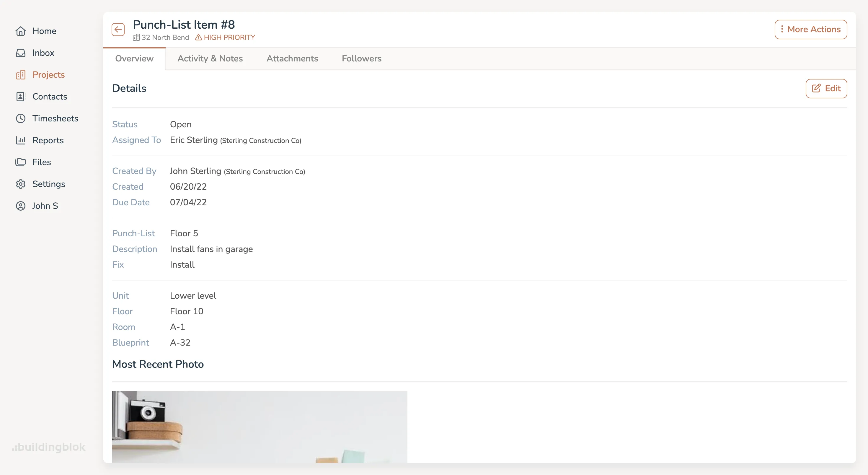868x475 pixels.
Task: Go back using the arrow button
Action: (x=118, y=29)
